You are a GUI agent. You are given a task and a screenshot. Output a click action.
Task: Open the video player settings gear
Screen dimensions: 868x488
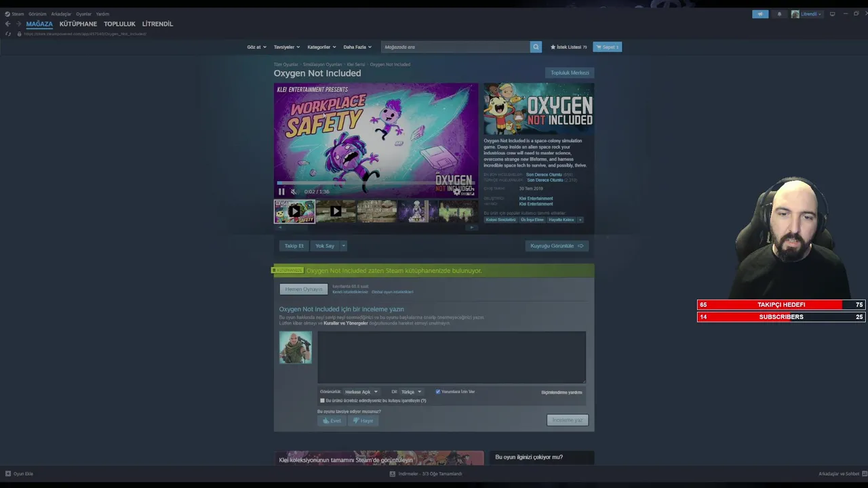[457, 192]
